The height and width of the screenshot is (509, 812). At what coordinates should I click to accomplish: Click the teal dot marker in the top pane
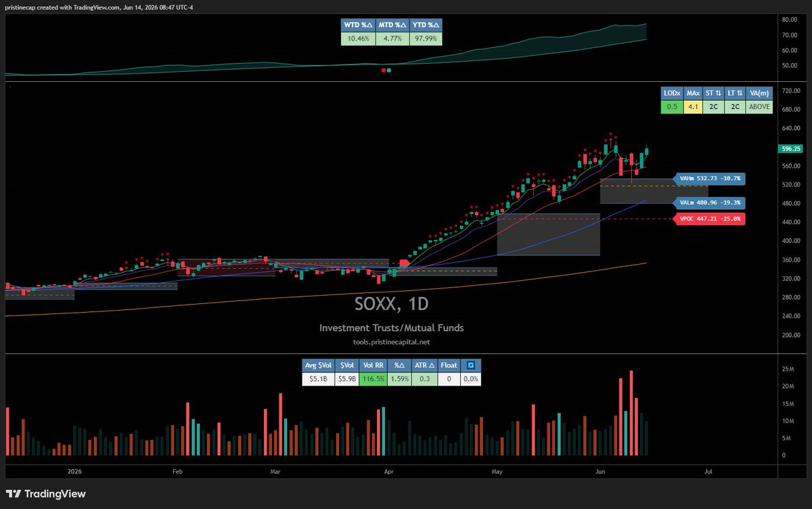tap(388, 70)
